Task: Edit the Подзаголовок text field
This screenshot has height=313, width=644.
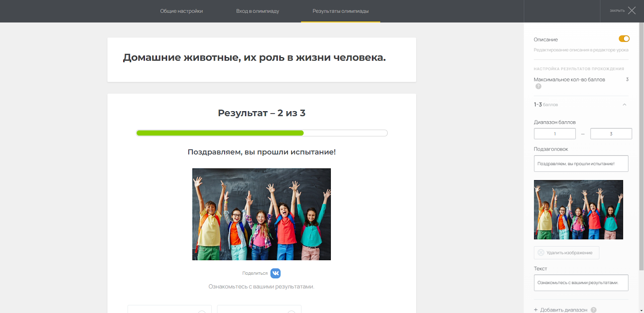Action: coord(581,164)
